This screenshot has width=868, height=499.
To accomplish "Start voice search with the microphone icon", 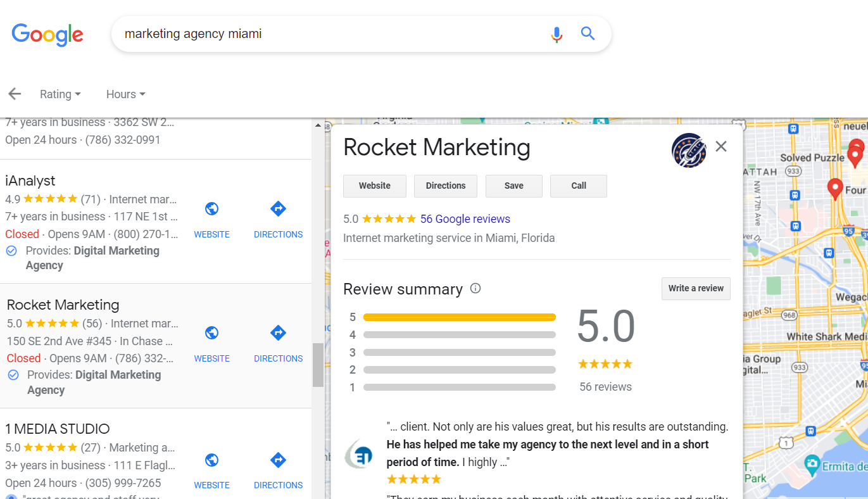I will coord(557,34).
